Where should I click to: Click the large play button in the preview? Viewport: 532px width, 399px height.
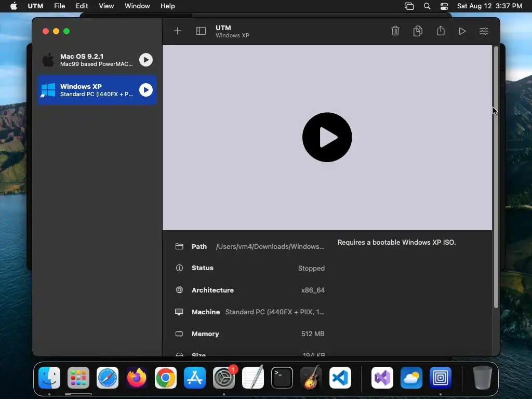tap(327, 137)
